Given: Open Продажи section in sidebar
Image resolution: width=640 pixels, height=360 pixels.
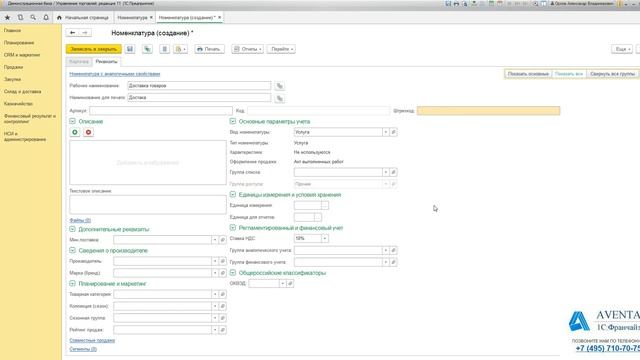Looking at the screenshot, I should (x=13, y=67).
